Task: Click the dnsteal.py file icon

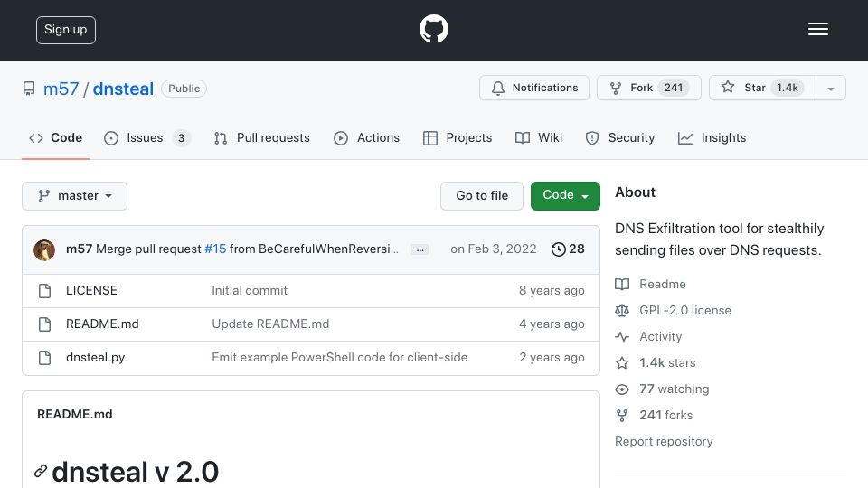Action: (x=45, y=358)
